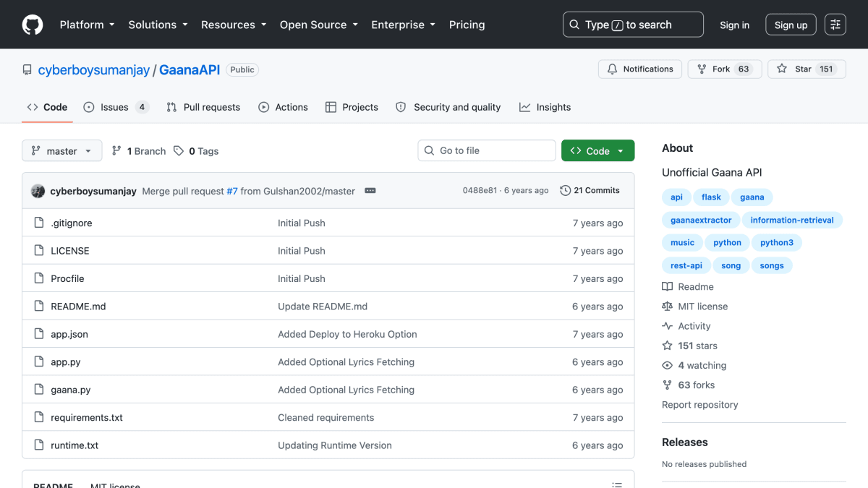Select the repository book icon beside the owner name
Screen dimensions: 868x488
click(27, 70)
